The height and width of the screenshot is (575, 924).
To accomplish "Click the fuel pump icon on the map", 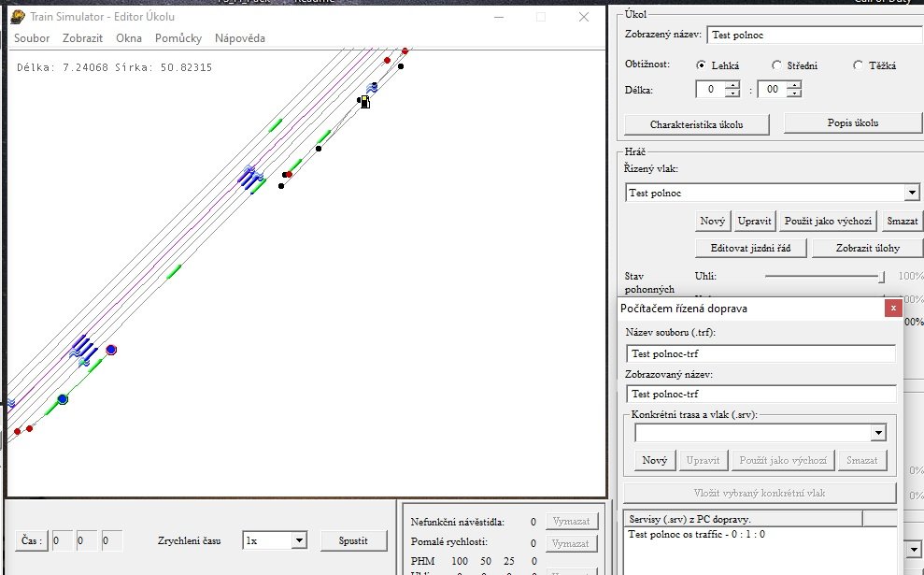I will click(364, 101).
